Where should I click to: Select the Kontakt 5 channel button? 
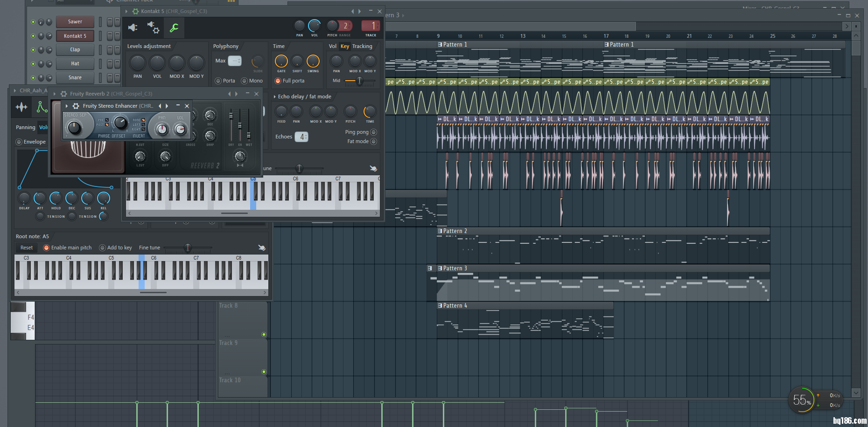click(75, 36)
